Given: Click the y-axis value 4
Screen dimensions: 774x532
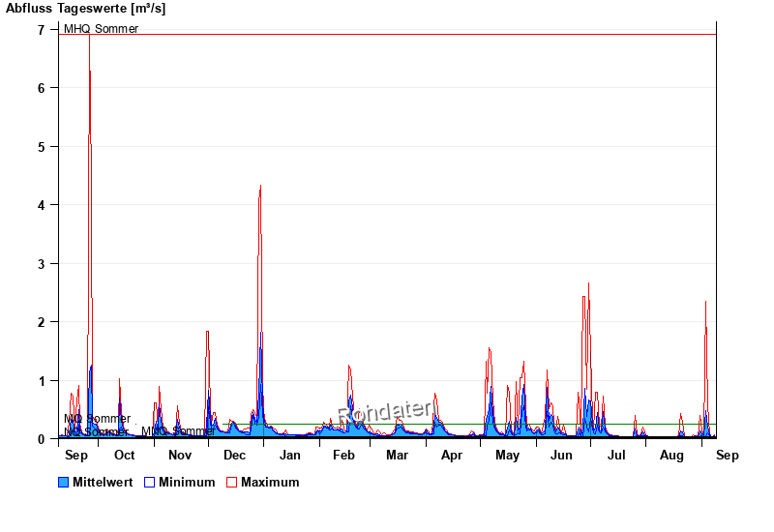Looking at the screenshot, I should coord(41,205).
